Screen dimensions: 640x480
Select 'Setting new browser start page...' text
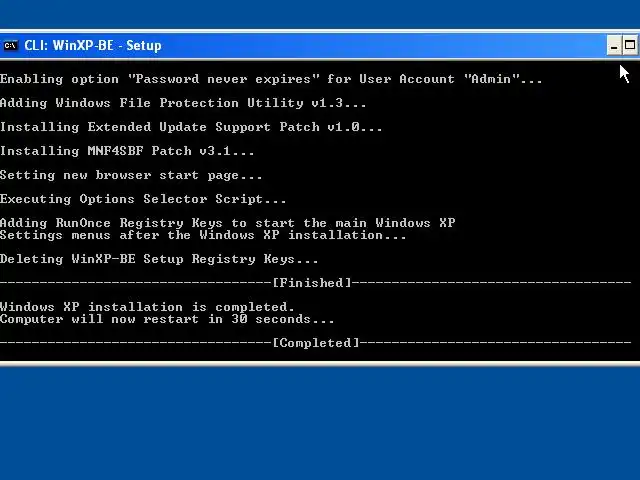(x=131, y=175)
